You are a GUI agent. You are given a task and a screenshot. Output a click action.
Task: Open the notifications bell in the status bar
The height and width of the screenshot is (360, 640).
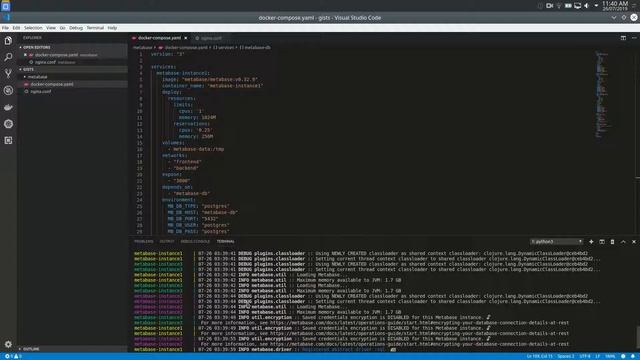coord(633,356)
